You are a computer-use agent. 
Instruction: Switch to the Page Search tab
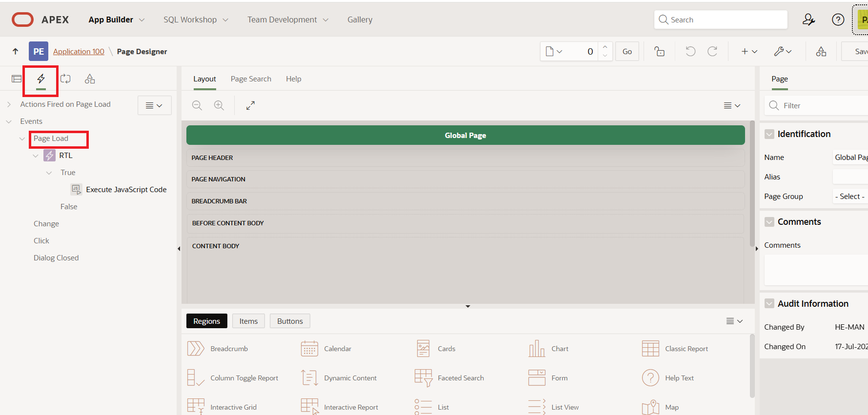point(251,79)
